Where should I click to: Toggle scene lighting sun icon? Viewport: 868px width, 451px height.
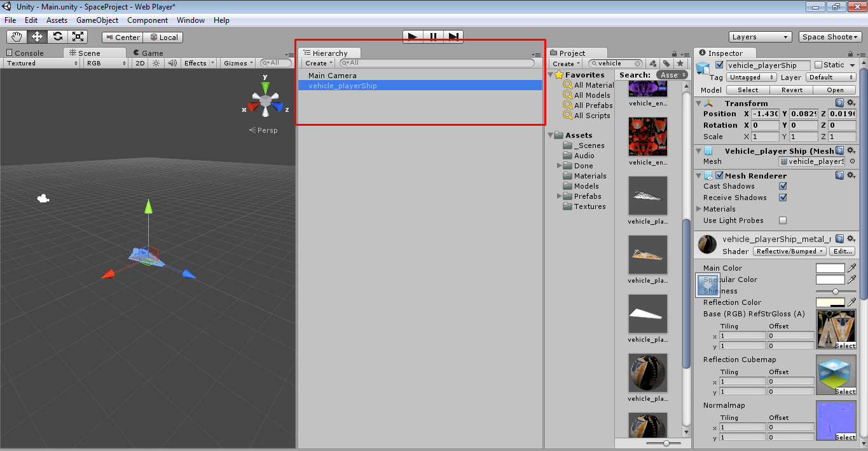tap(156, 63)
